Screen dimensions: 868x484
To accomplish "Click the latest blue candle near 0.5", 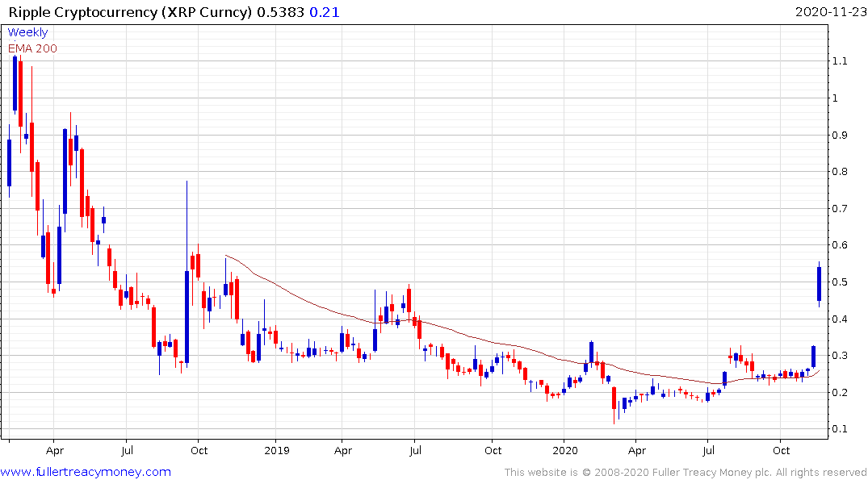I will 820,284.
